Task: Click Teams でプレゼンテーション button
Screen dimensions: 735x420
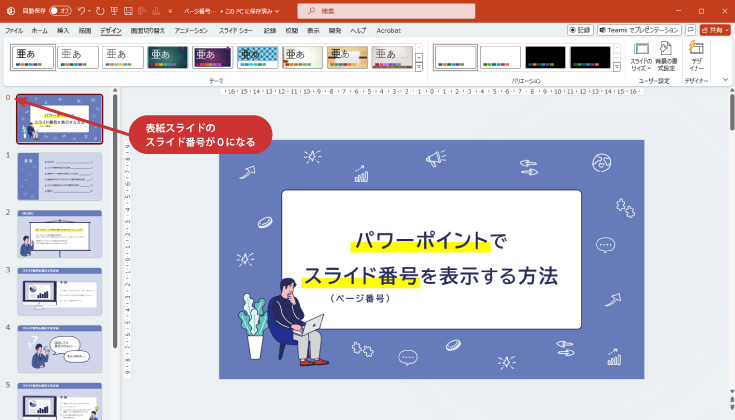Action: [639, 30]
